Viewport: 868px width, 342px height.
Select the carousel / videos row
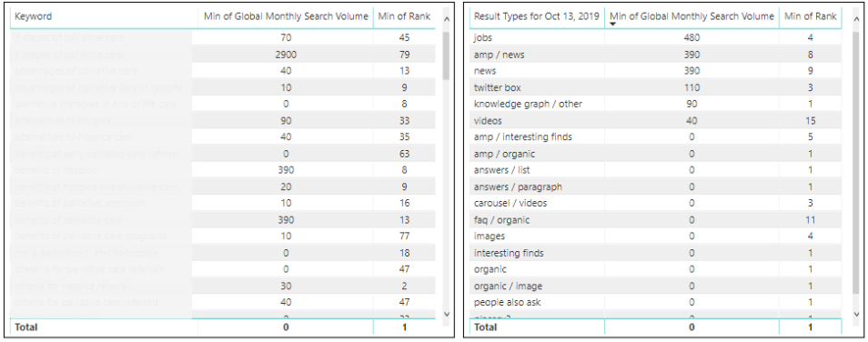pyautogui.click(x=656, y=203)
